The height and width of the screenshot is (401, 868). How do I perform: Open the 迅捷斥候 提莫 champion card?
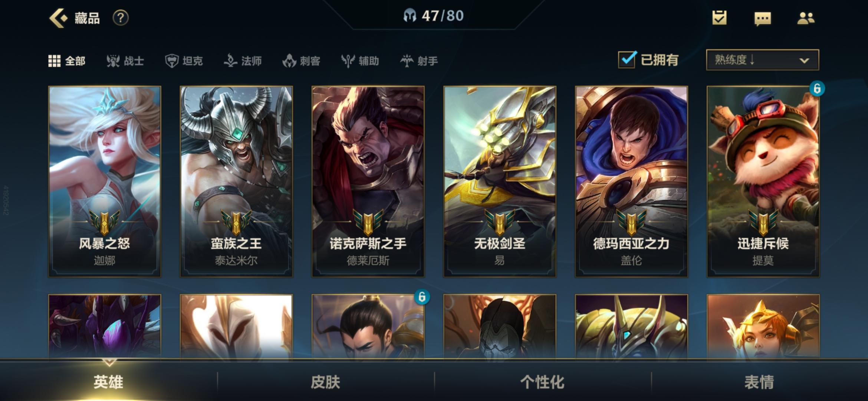tap(763, 182)
